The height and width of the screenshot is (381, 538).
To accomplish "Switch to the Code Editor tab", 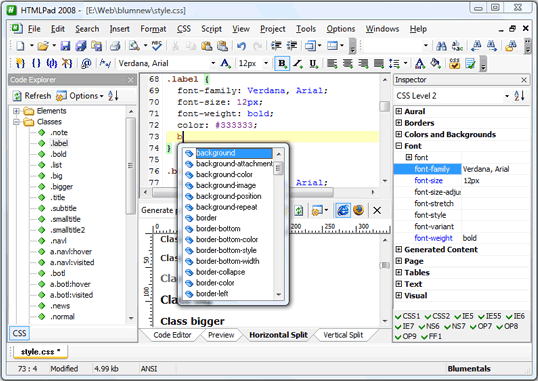I will (x=172, y=335).
